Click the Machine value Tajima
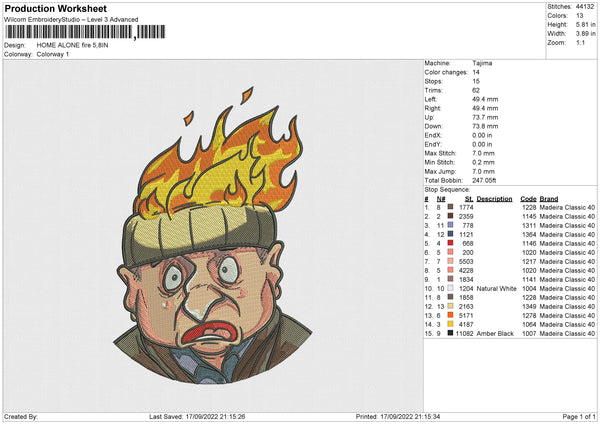 (x=482, y=63)
